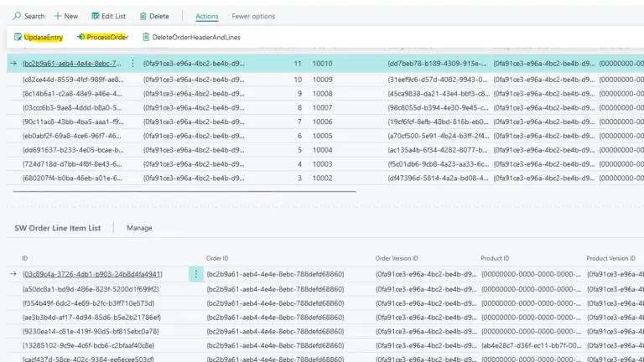This screenshot has width=644, height=362.
Task: Click product ID cell {ab4e28c7-d36f-ec11-bb7f-00...
Action: point(532,345)
